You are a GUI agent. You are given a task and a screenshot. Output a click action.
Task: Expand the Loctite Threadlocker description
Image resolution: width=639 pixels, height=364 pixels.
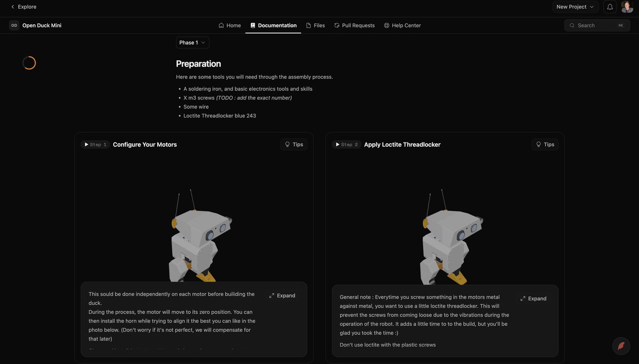(x=534, y=299)
